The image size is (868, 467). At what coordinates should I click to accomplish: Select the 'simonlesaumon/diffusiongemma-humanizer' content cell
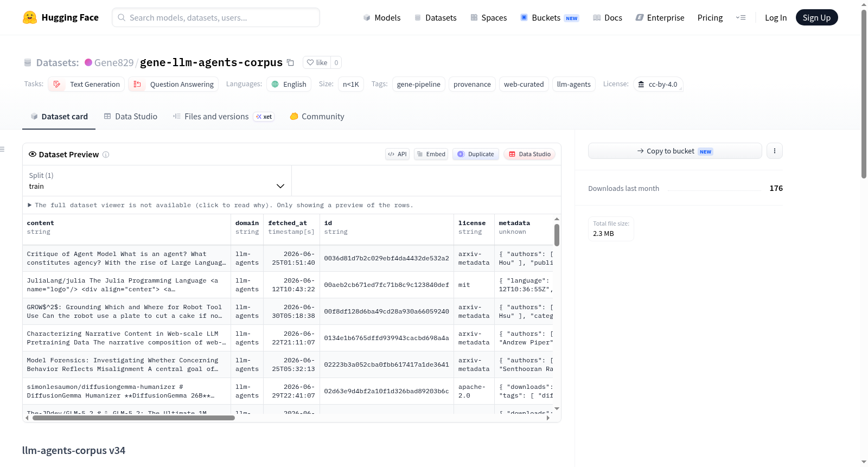click(127, 391)
